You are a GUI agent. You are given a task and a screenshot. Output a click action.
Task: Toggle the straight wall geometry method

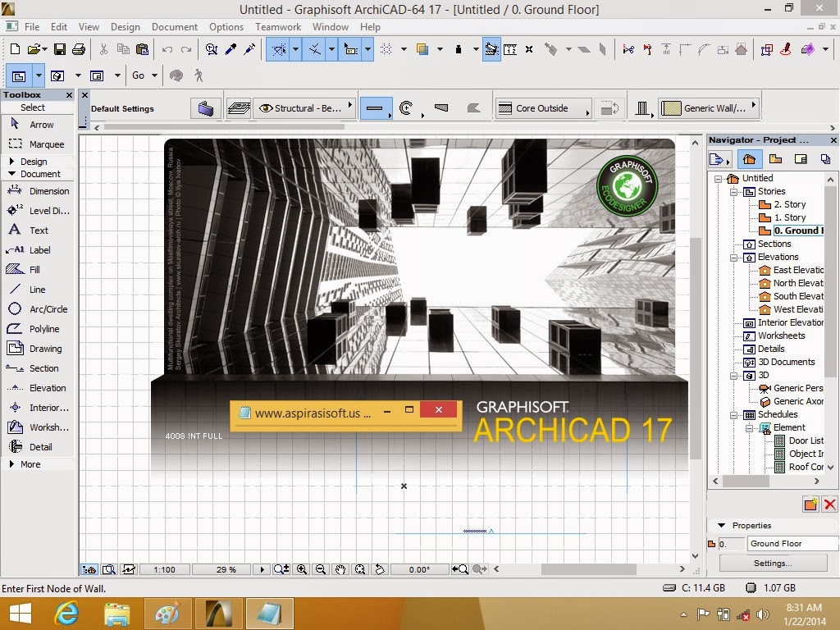(x=374, y=108)
